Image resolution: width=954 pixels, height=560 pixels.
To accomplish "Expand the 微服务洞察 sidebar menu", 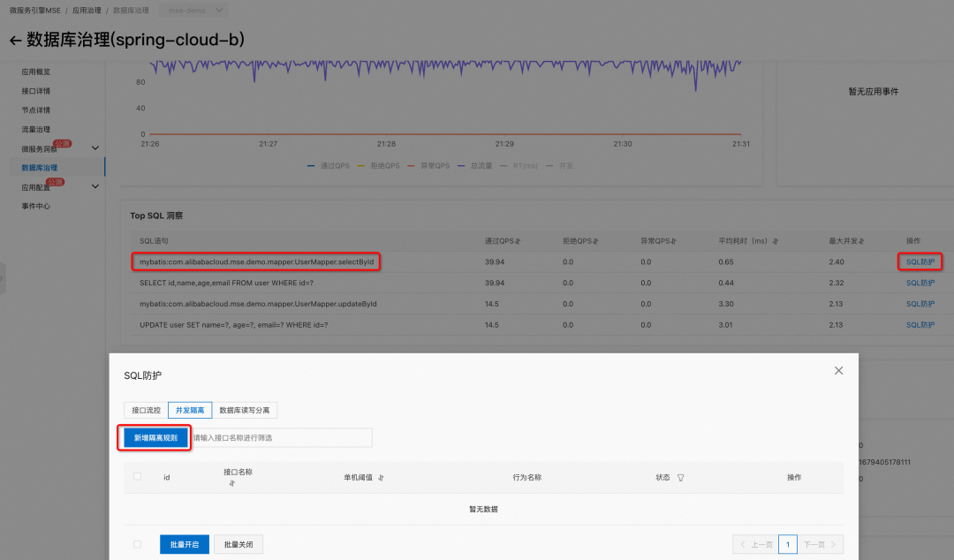I will click(x=95, y=148).
